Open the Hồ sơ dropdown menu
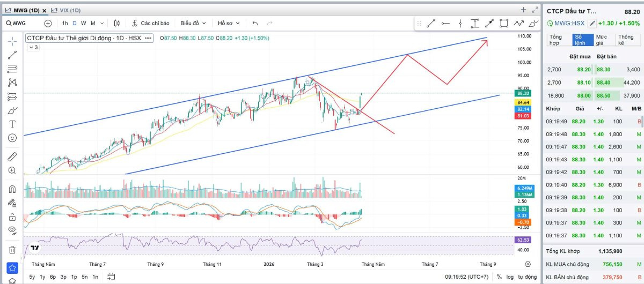 tap(229, 23)
